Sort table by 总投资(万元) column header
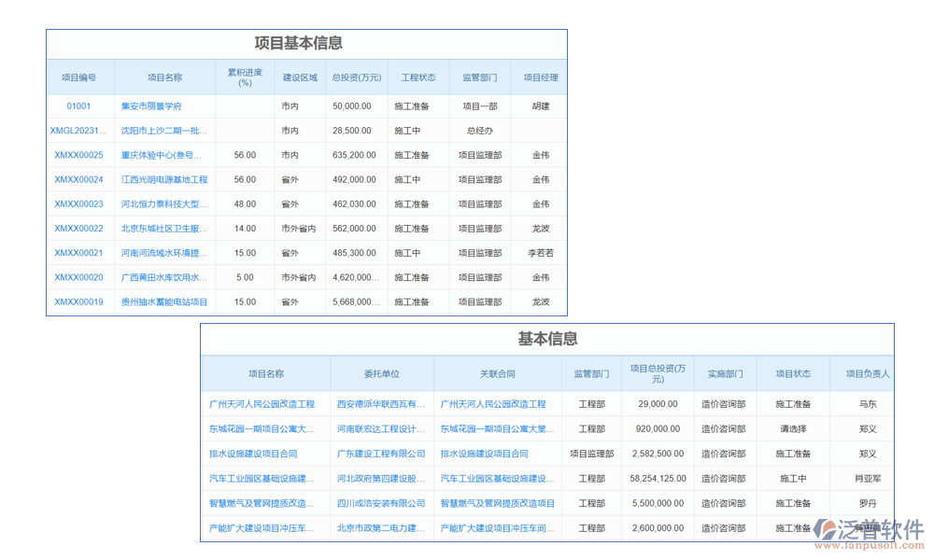The image size is (934, 560). (353, 77)
